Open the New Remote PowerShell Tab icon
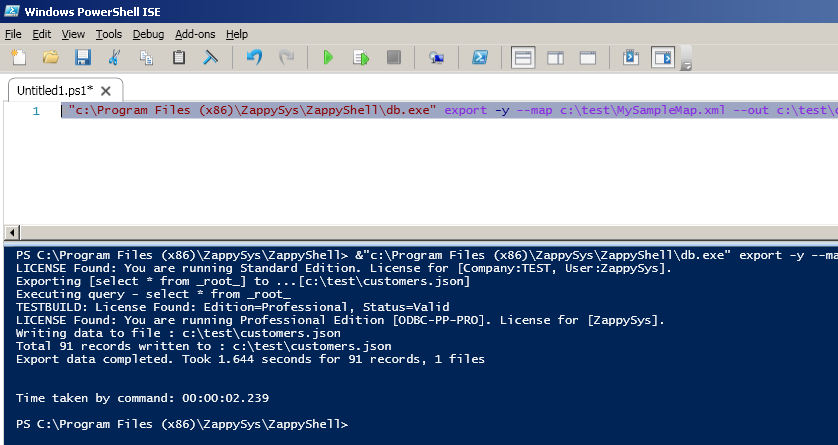 [x=437, y=58]
